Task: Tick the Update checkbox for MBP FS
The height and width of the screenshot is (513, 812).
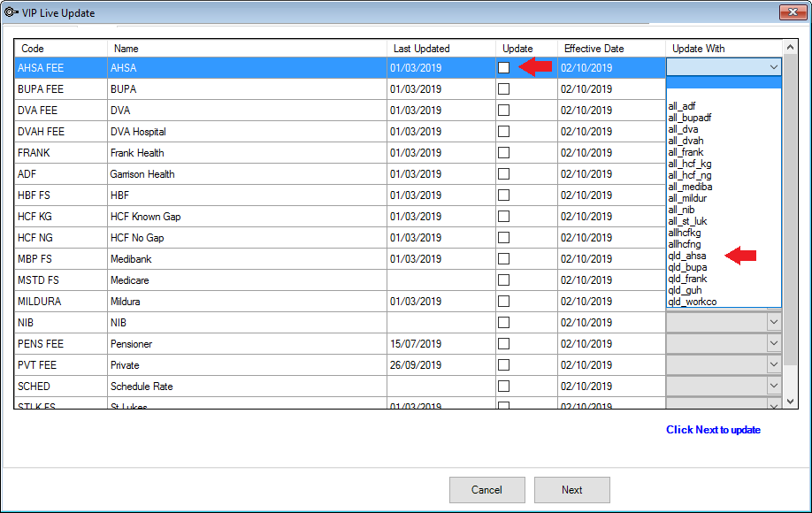Action: pos(503,259)
